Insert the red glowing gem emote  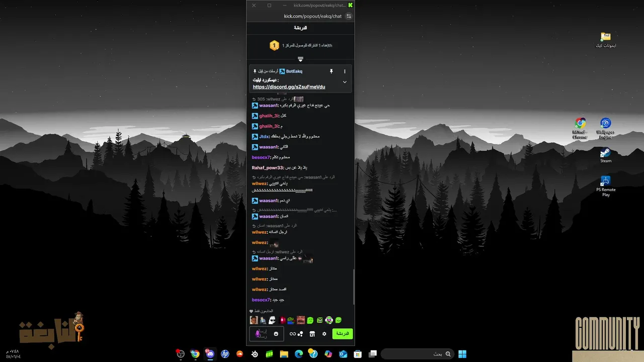282,320
